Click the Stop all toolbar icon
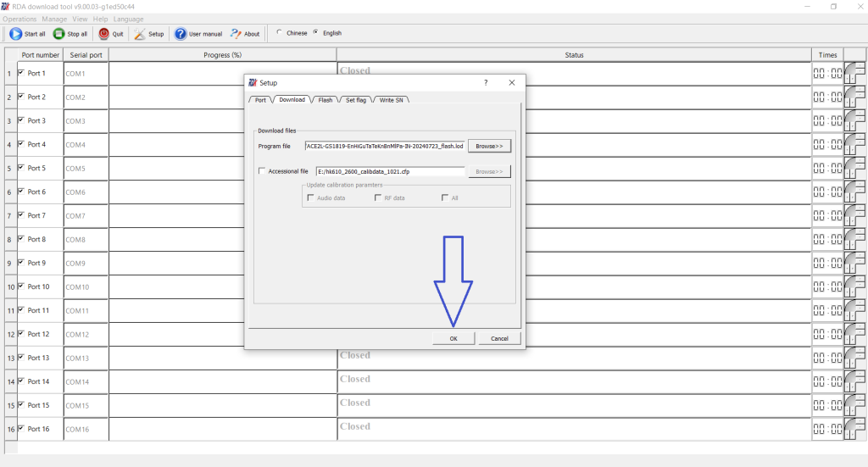This screenshot has width=868, height=467. point(58,34)
